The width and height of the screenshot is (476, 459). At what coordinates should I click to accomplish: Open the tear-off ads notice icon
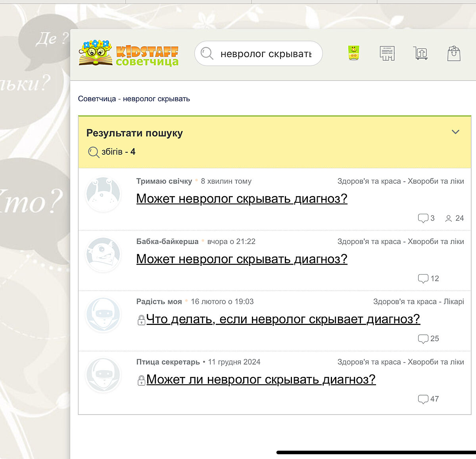tap(387, 53)
